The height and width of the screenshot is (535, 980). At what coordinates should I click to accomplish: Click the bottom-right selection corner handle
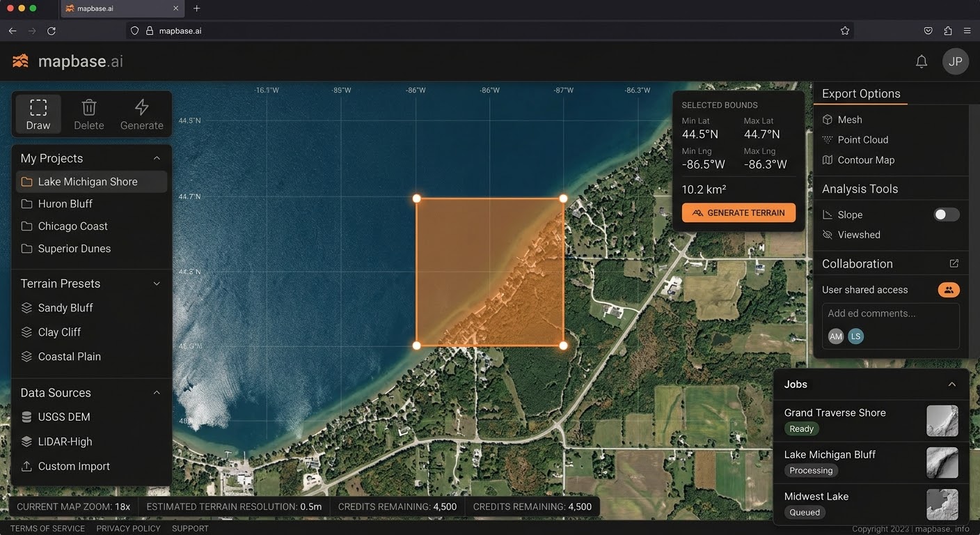563,346
